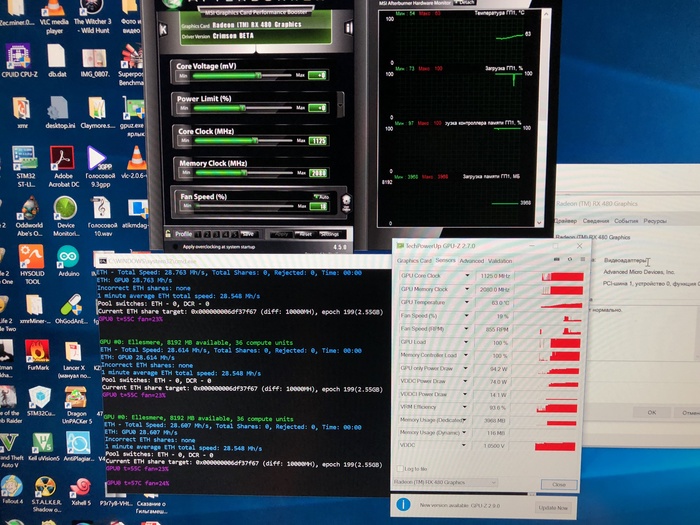Switch to the Advanced tab in GPU-Z
The height and width of the screenshot is (525, 700).
[474, 260]
